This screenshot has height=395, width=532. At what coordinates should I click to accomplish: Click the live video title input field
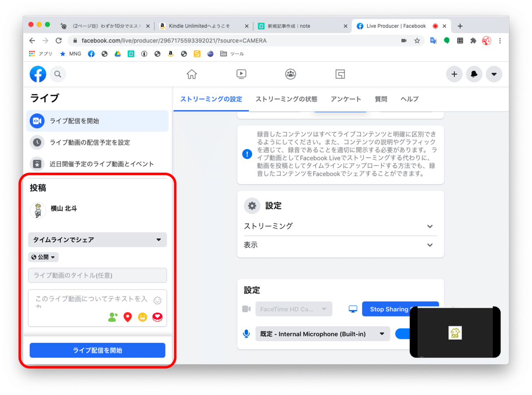click(97, 275)
